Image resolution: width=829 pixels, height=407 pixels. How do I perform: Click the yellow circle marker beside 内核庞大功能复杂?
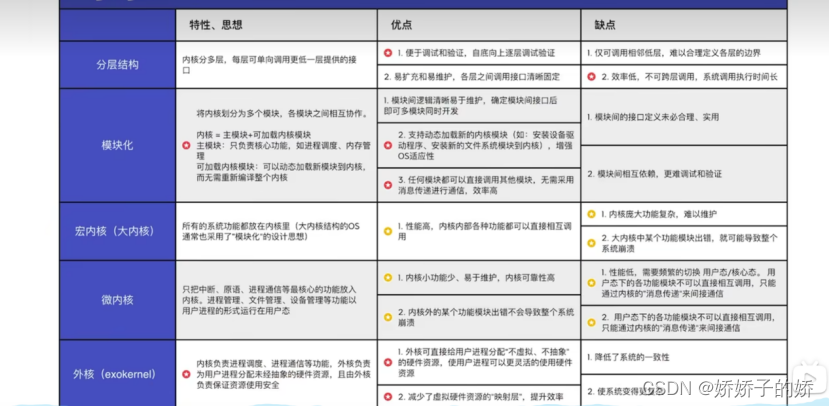pyautogui.click(x=591, y=215)
